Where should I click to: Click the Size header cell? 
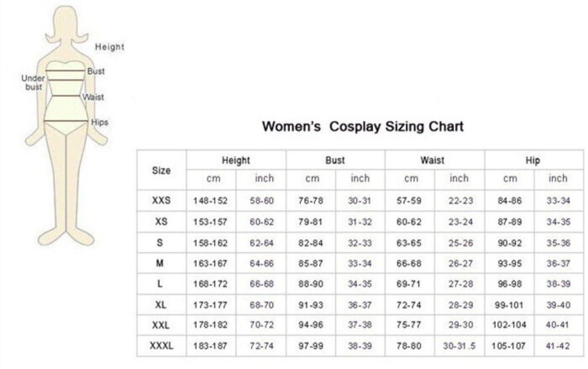161,170
